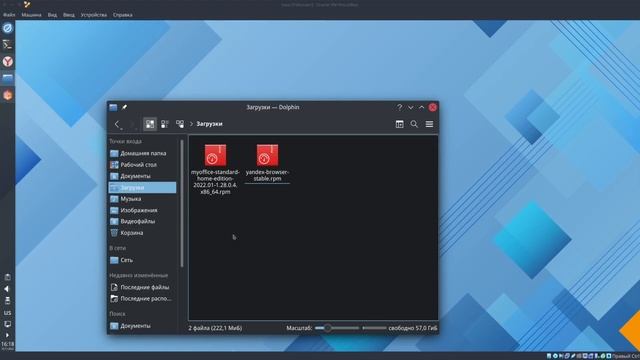The height and width of the screenshot is (360, 640).
Task: Switch Dolphin to compact view mode
Action: coord(164,124)
